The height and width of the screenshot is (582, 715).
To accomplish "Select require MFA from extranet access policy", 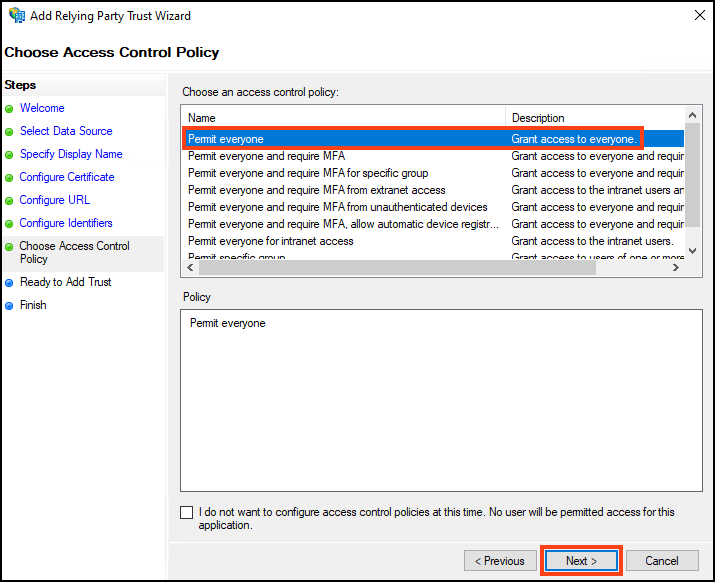I will (433, 190).
